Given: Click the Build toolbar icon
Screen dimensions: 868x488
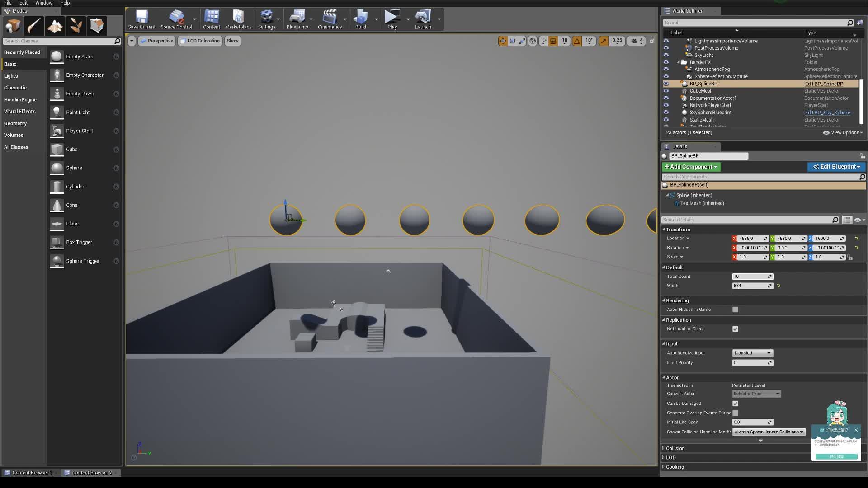Looking at the screenshot, I should click(361, 18).
